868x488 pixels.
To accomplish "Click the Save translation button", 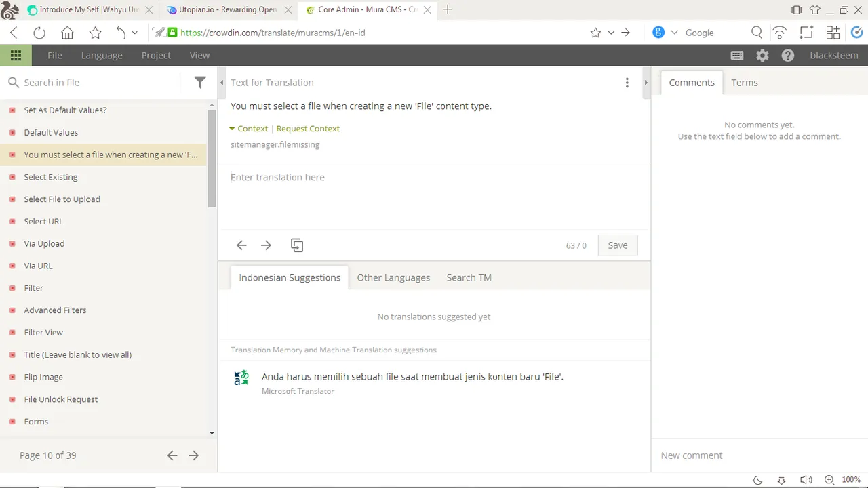I will [618, 245].
